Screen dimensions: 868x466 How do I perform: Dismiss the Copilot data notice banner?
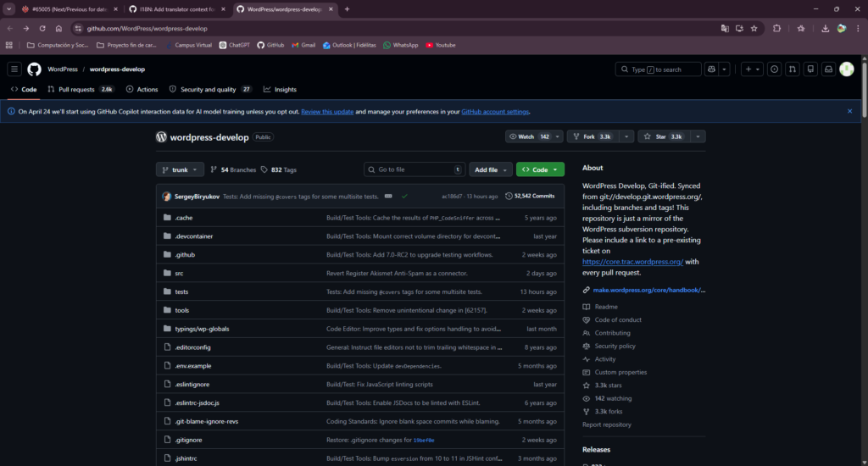click(x=849, y=111)
